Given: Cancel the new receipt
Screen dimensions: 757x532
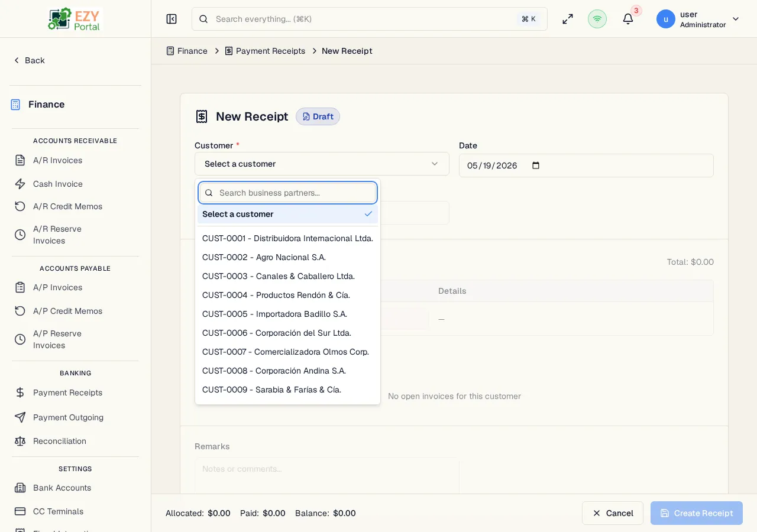Looking at the screenshot, I should (x=613, y=513).
